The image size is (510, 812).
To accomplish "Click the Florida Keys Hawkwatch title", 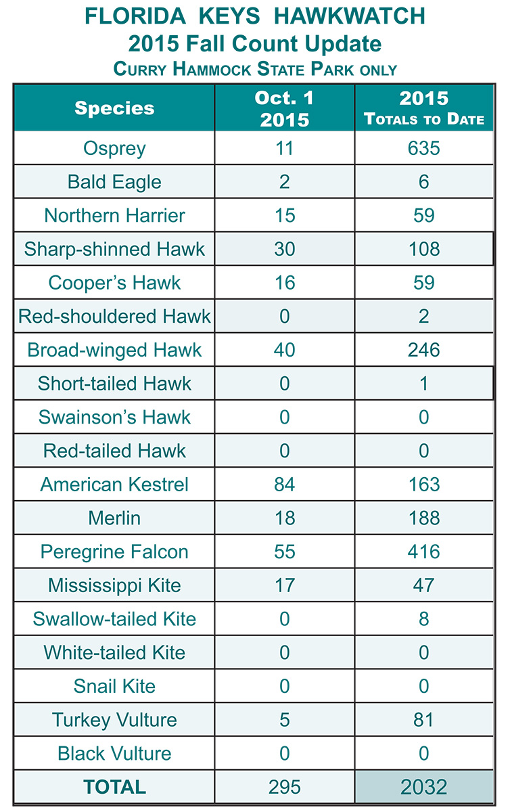I will point(254,16).
